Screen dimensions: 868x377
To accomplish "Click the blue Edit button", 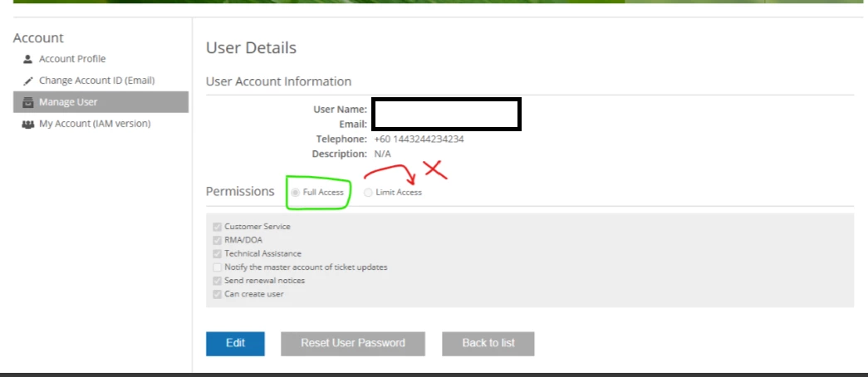I will pyautogui.click(x=235, y=343).
